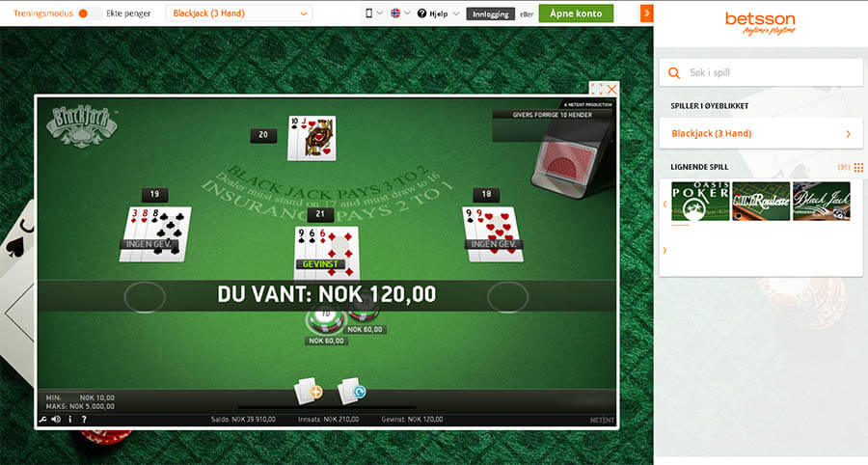The height and width of the screenshot is (465, 868).
Task: Click the all games grid icon
Action: tap(858, 167)
